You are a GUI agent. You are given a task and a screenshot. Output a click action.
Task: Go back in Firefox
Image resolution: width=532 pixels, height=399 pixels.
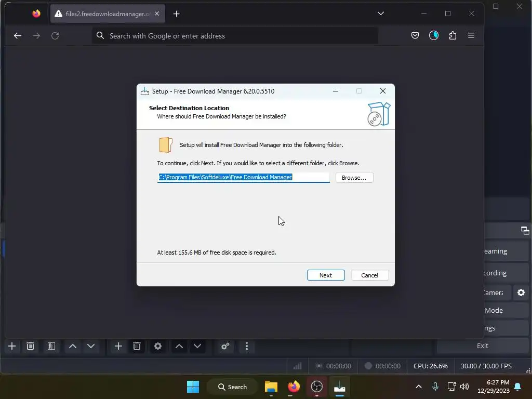click(18, 36)
